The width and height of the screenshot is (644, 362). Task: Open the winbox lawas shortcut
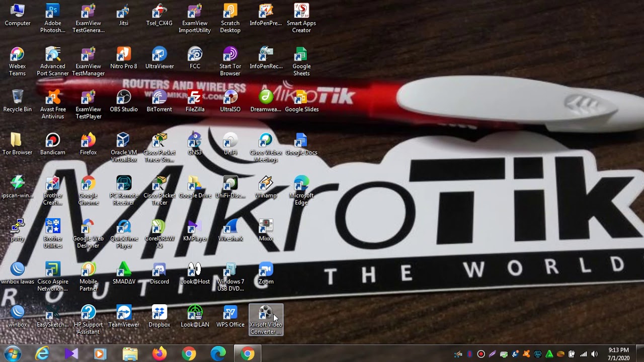coord(17,273)
